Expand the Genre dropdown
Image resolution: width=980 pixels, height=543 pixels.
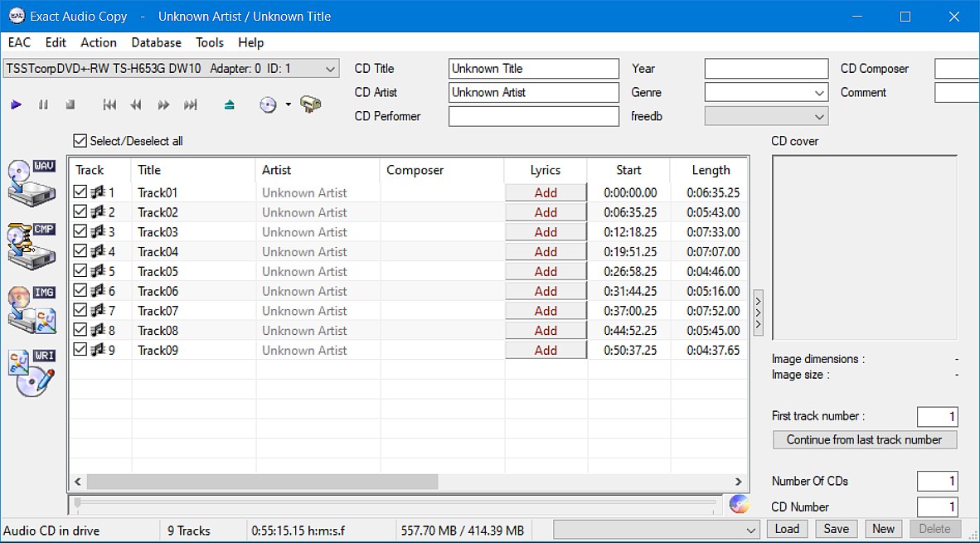pyautogui.click(x=819, y=93)
